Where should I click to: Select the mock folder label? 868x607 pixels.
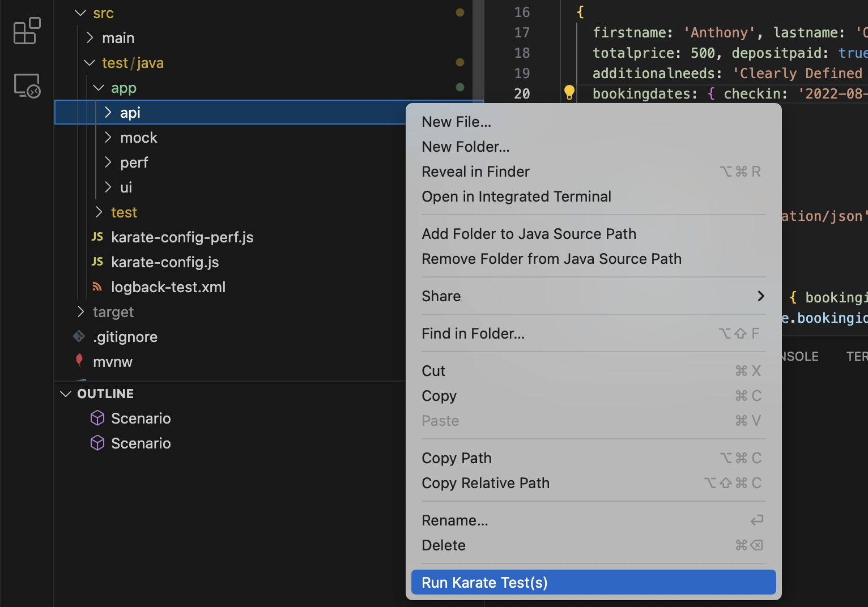(x=139, y=138)
